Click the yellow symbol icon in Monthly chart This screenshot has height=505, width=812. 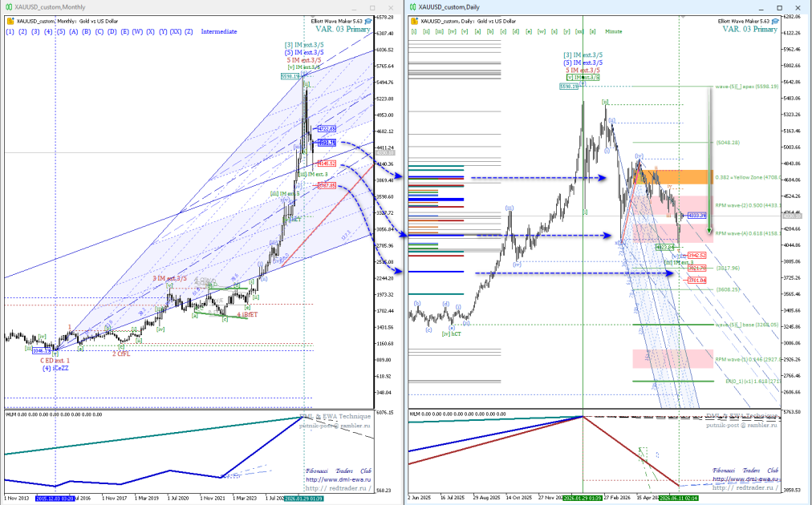[x=10, y=21]
